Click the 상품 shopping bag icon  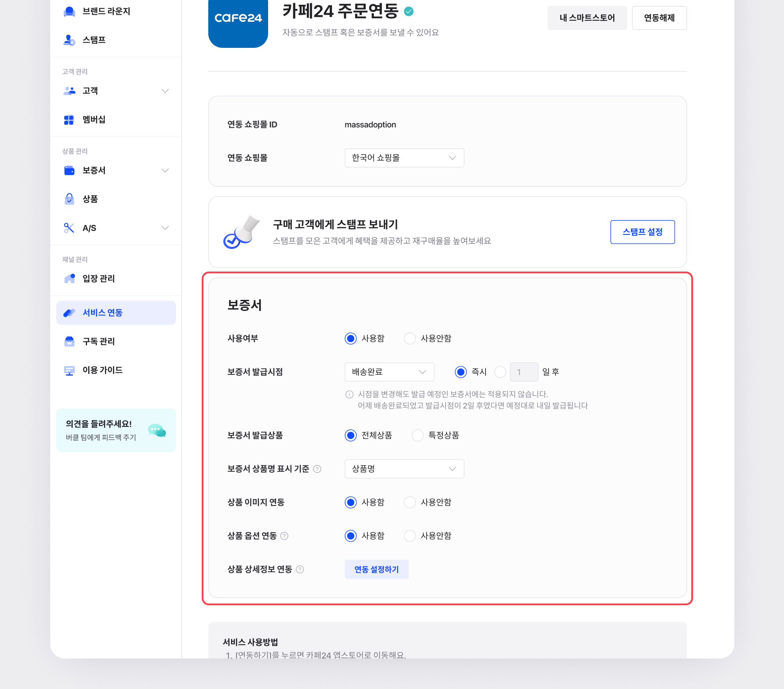tap(69, 199)
